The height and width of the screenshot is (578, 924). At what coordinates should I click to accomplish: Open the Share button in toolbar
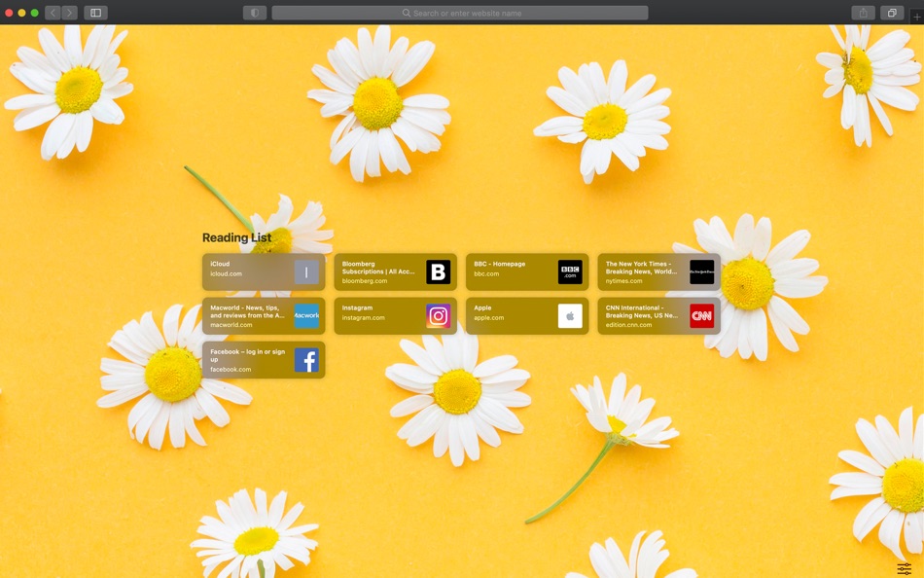tap(864, 13)
